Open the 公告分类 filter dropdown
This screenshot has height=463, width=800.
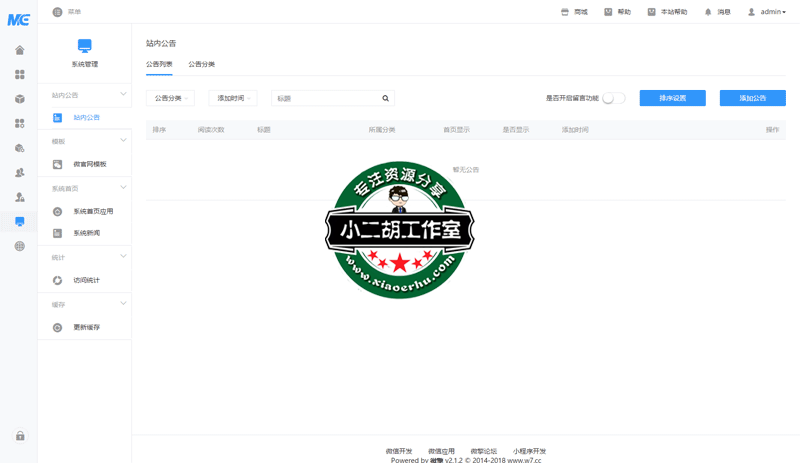[170, 98]
